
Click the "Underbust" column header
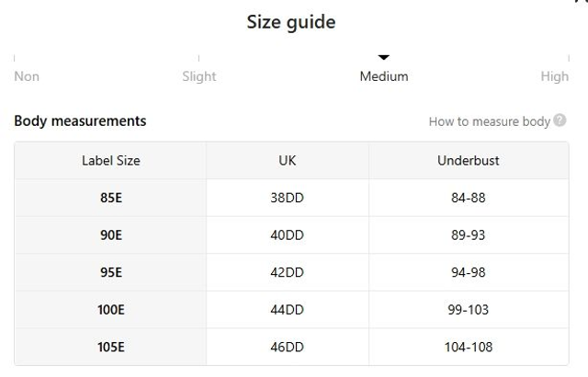(469, 160)
